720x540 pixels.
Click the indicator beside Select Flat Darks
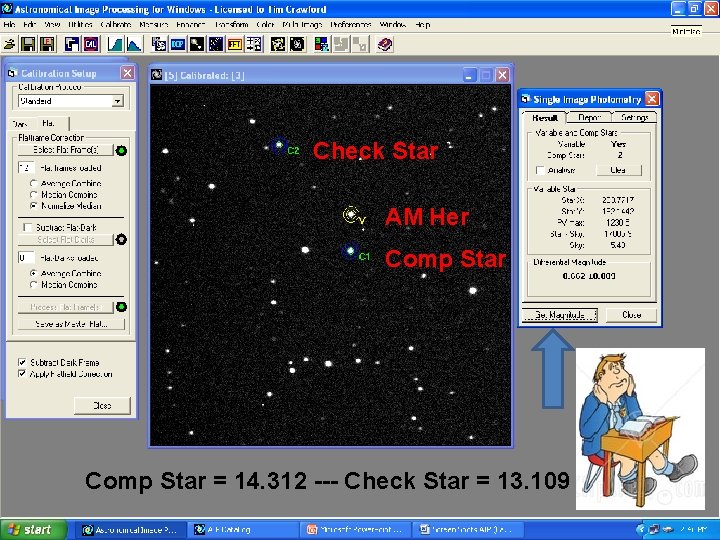[121, 239]
